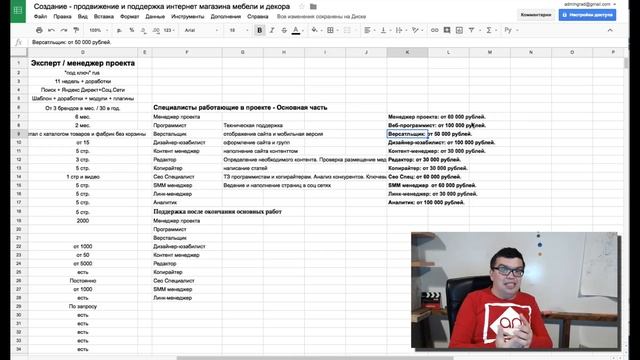Toggle bold formatting
This screenshot has width=640, height=360.
[x=259, y=30]
